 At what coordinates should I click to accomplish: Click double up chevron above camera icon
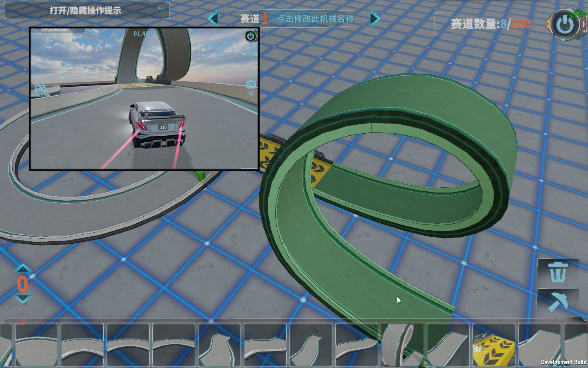[x=251, y=75]
